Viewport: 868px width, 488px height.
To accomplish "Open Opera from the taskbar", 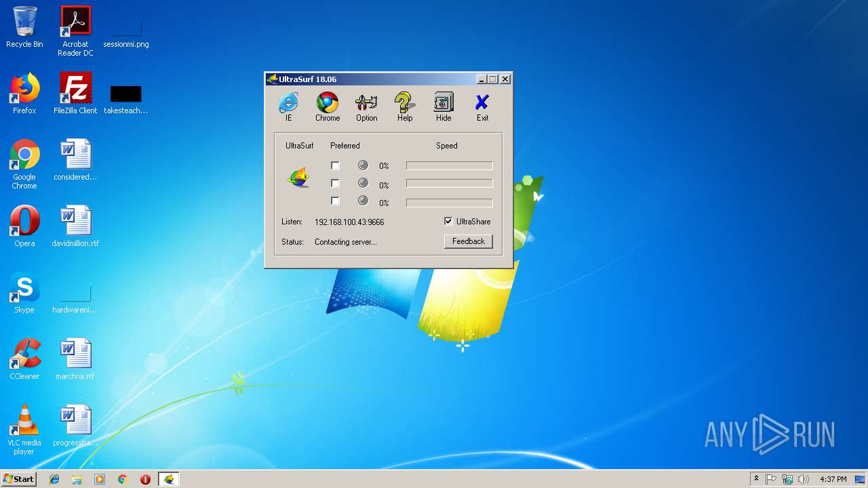I will click(145, 479).
